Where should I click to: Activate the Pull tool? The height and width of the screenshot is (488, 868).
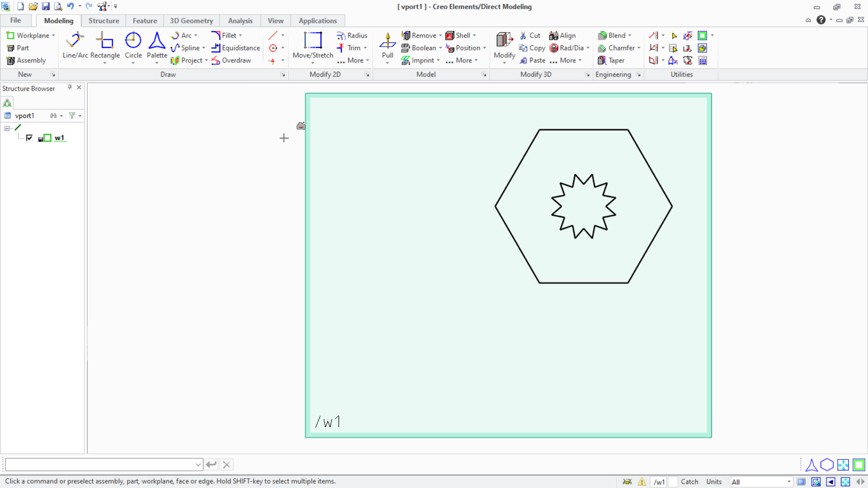(x=387, y=45)
